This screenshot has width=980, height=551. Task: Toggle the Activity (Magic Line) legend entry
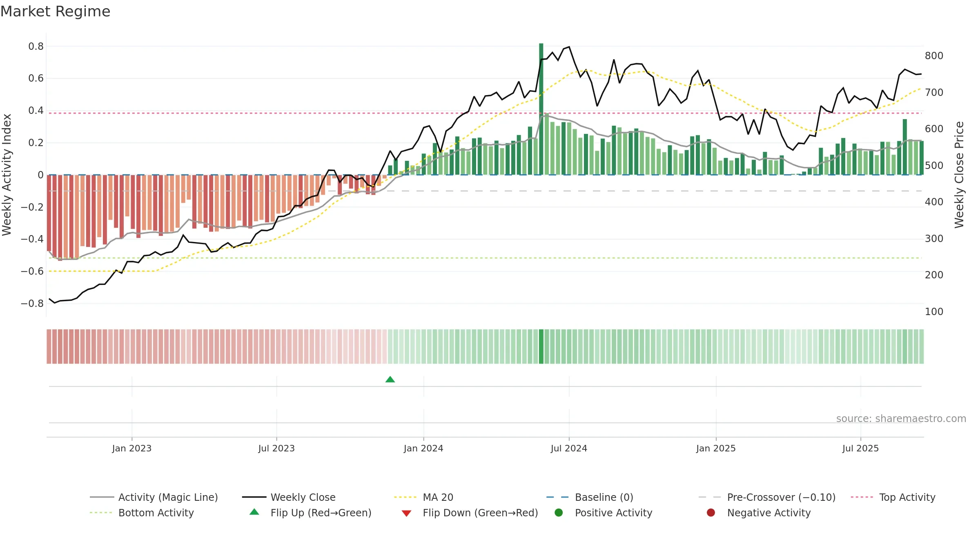pos(154,497)
